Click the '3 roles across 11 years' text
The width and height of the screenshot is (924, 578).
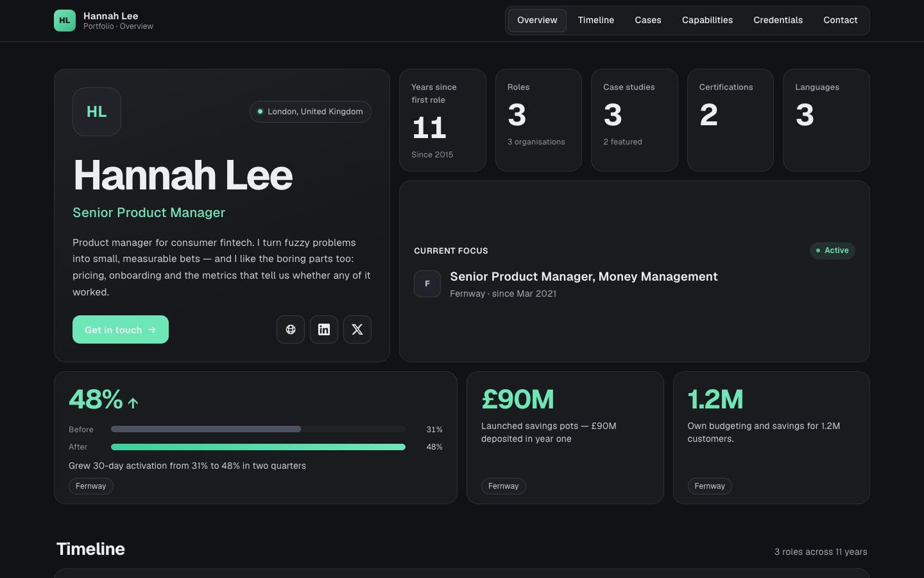tap(821, 552)
